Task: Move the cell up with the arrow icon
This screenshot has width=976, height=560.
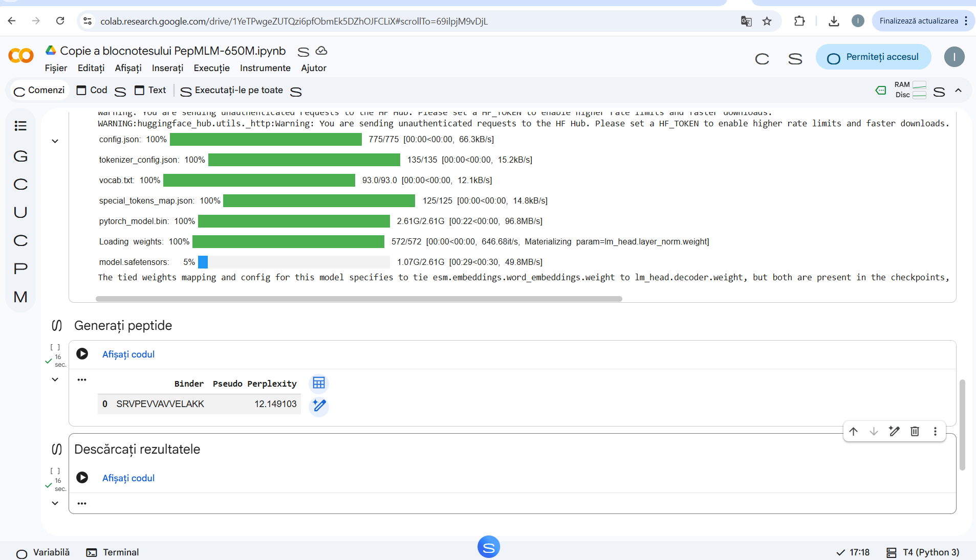Action: click(853, 431)
